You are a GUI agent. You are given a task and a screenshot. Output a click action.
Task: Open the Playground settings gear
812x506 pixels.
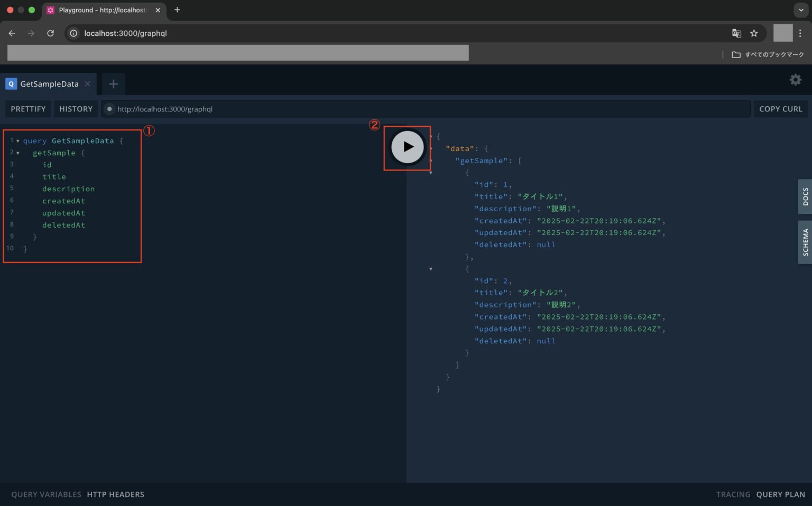795,80
